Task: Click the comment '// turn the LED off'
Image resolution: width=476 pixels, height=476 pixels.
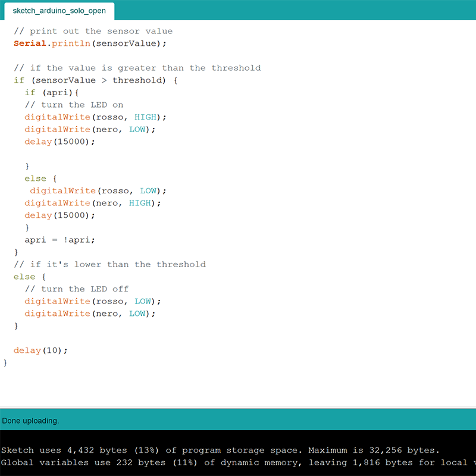Action: 77,289
